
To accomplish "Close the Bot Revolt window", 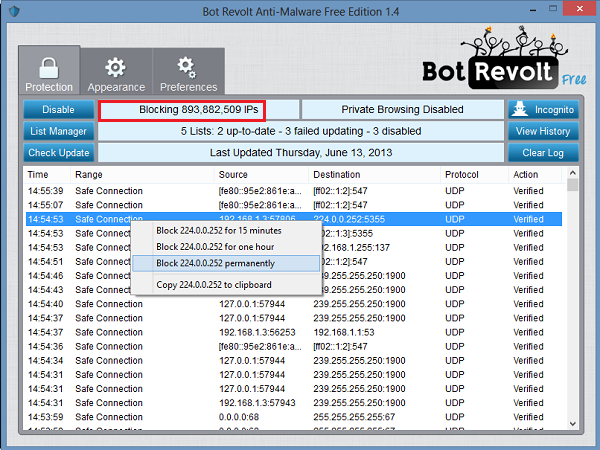I will [x=580, y=8].
